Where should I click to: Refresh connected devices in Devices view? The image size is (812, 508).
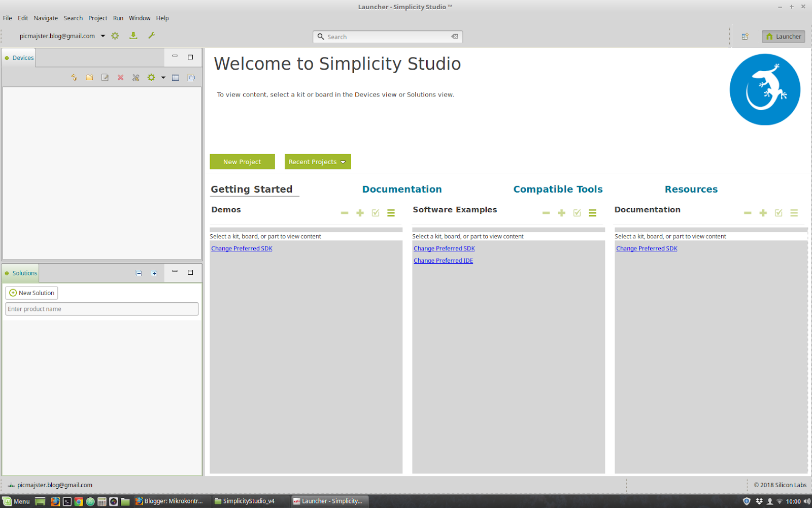tap(74, 77)
